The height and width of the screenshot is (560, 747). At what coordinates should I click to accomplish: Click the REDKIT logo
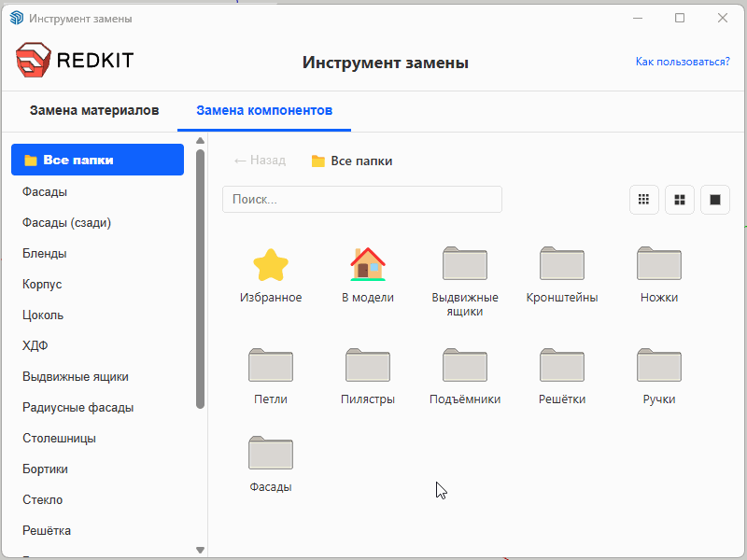(75, 60)
